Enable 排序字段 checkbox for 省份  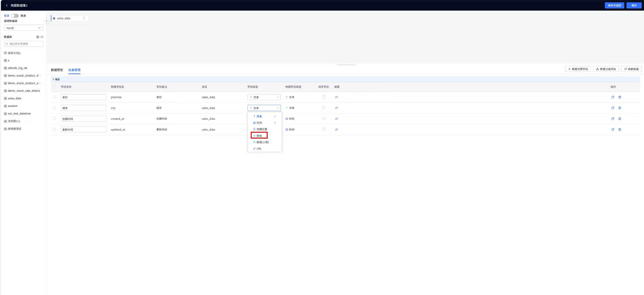coord(323,97)
